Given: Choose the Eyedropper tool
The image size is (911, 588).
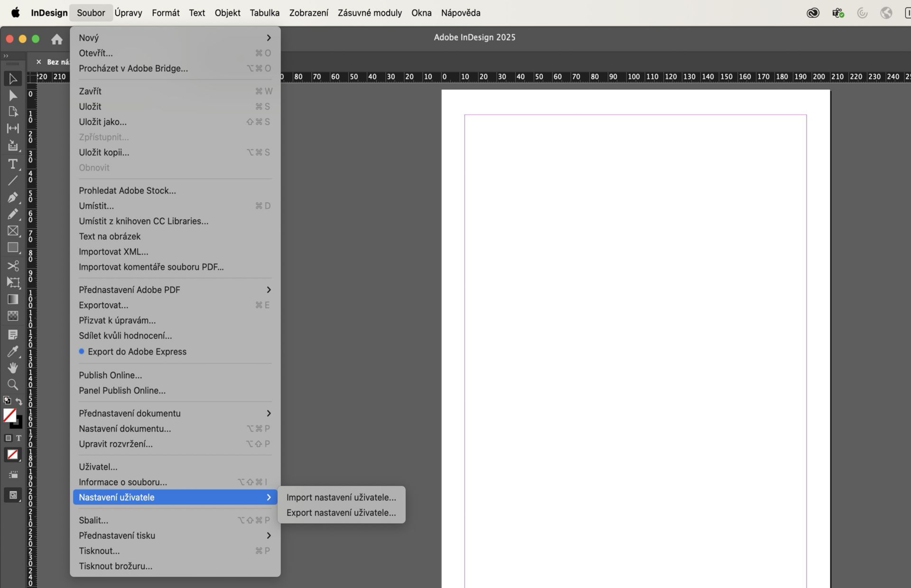Looking at the screenshot, I should tap(13, 352).
